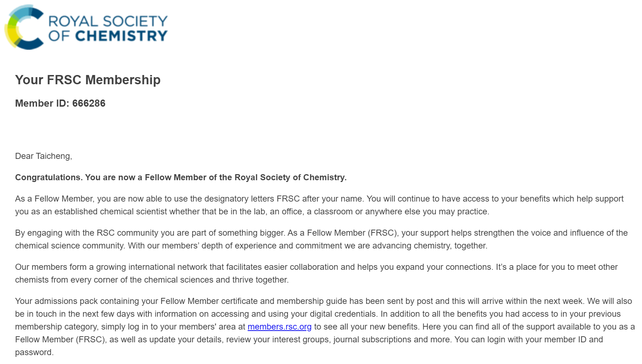This screenshot has height=364, width=642.
Task: Click the Royal Society of Chemistry logo
Action: pyautogui.click(x=86, y=28)
